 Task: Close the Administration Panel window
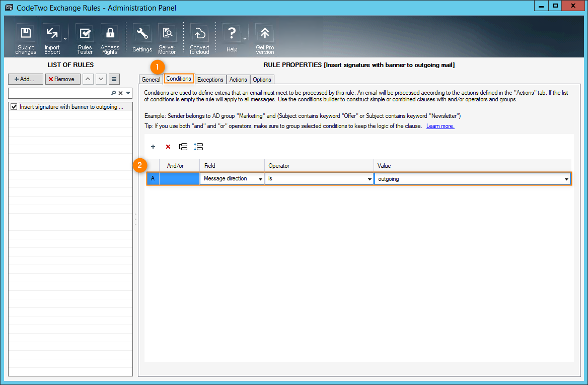(x=573, y=6)
